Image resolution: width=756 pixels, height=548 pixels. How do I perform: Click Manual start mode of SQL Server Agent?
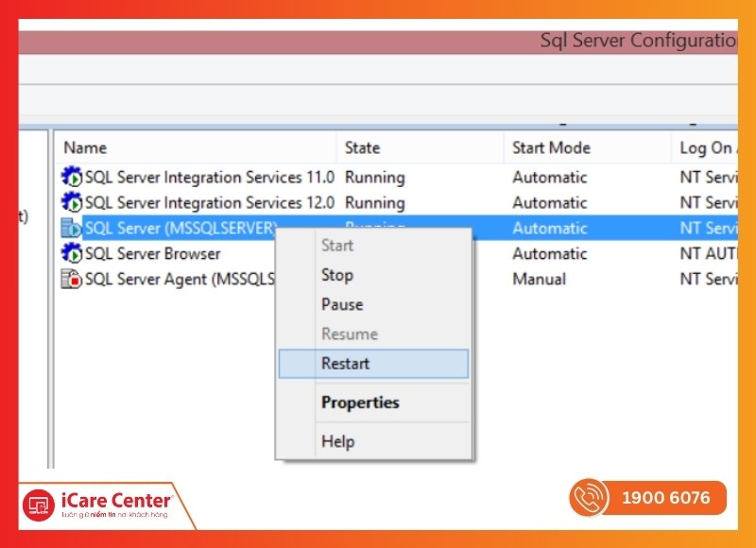coord(539,279)
